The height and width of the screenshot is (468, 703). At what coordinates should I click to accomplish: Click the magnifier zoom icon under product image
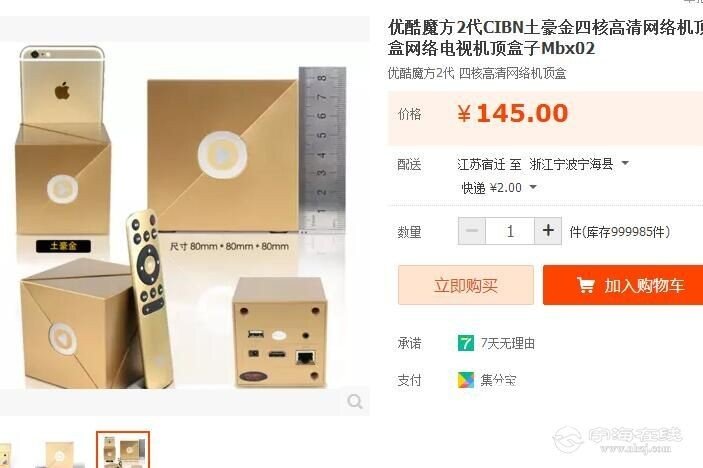355,401
